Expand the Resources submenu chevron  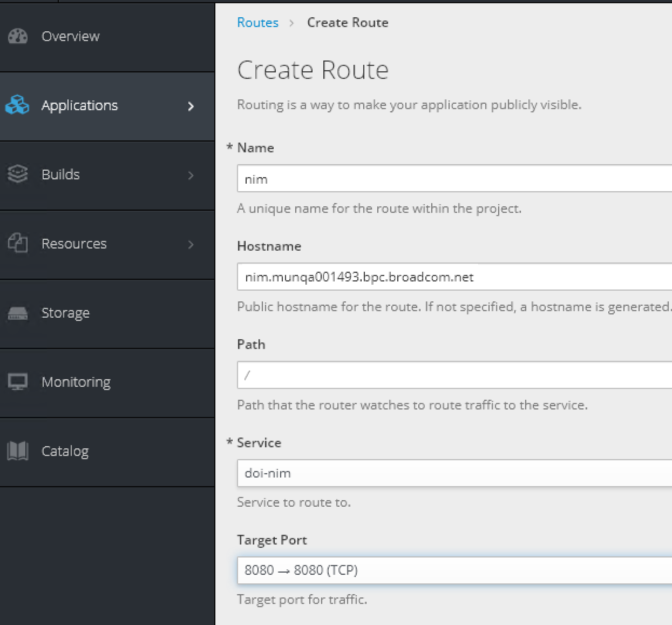click(x=191, y=245)
